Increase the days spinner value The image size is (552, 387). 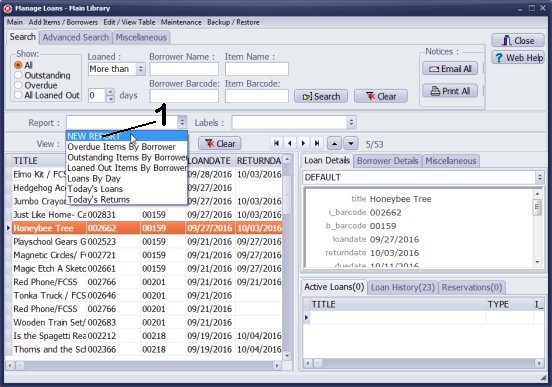click(111, 92)
